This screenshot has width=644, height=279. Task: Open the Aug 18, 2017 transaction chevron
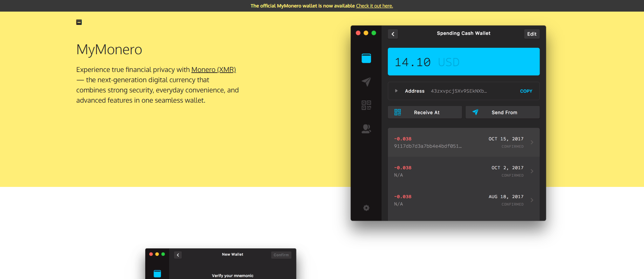coord(532,200)
